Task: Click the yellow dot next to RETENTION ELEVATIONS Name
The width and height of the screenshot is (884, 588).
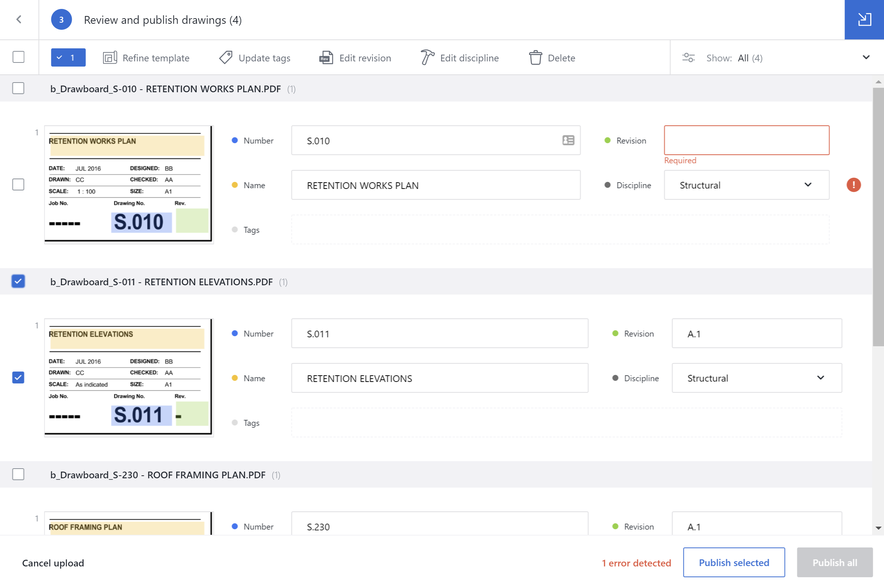Action: (235, 378)
